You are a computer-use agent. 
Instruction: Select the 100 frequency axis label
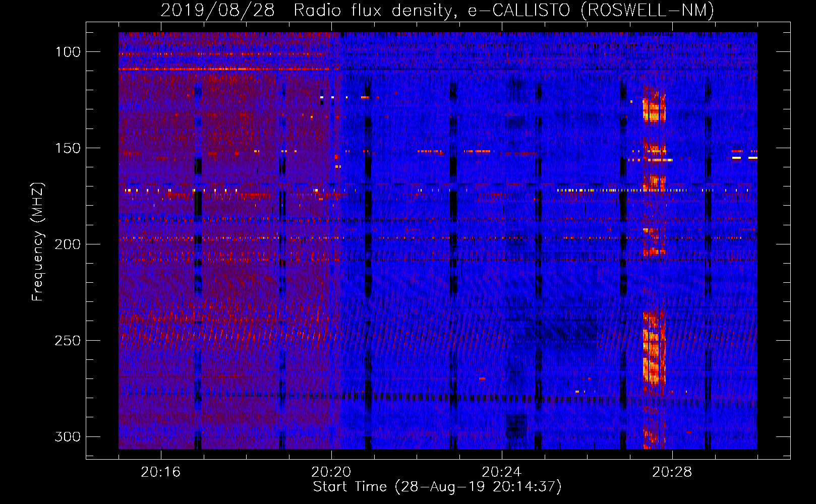[x=67, y=52]
